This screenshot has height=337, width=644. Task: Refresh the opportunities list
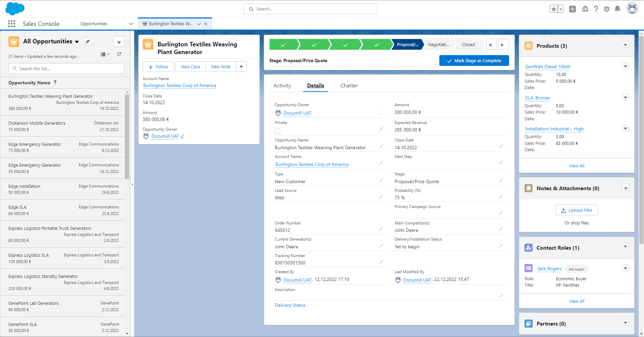tap(119, 54)
